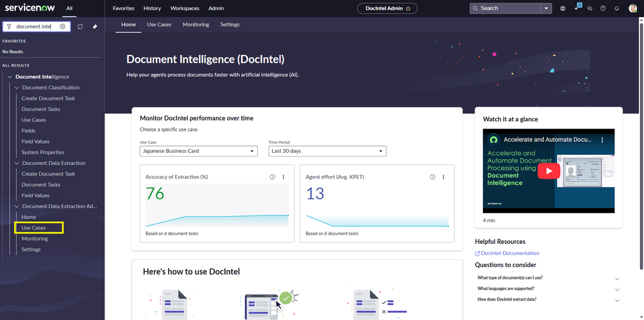Open Home in the navigator tree

click(29, 217)
